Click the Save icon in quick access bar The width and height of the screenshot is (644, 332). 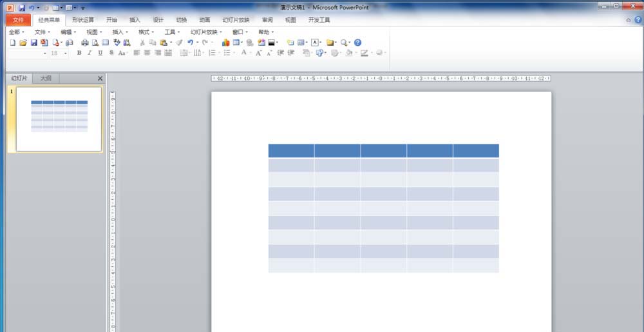coord(22,8)
